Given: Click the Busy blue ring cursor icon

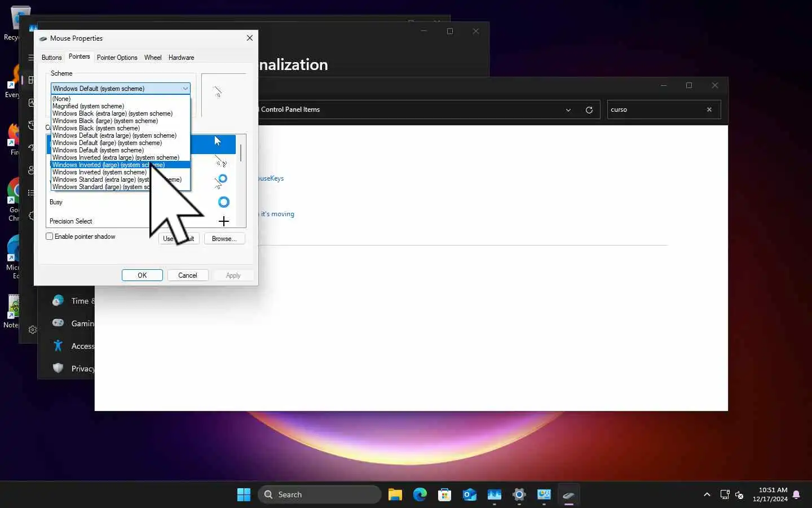Looking at the screenshot, I should 224,202.
